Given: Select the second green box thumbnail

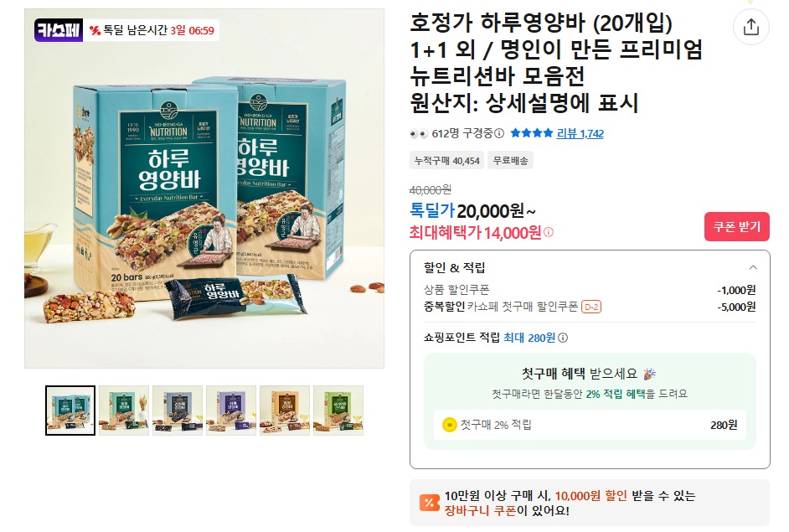Looking at the screenshot, I should pyautogui.click(x=124, y=411).
